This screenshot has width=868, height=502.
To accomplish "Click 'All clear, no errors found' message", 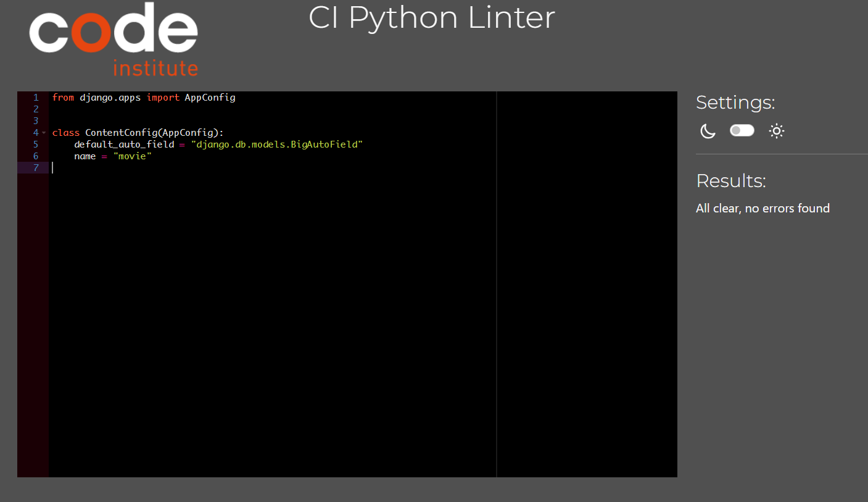I will click(763, 209).
